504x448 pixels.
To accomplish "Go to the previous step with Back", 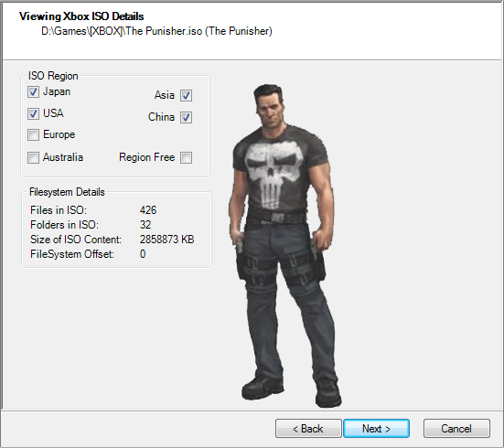I will click(308, 429).
